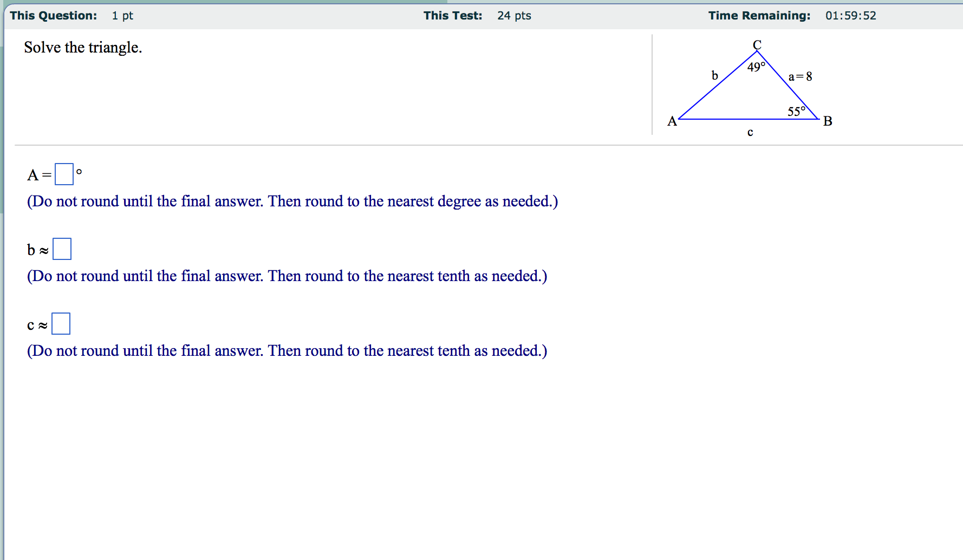Image resolution: width=963 pixels, height=560 pixels.
Task: Click the Solve the triangle heading
Action: pyautogui.click(x=83, y=47)
